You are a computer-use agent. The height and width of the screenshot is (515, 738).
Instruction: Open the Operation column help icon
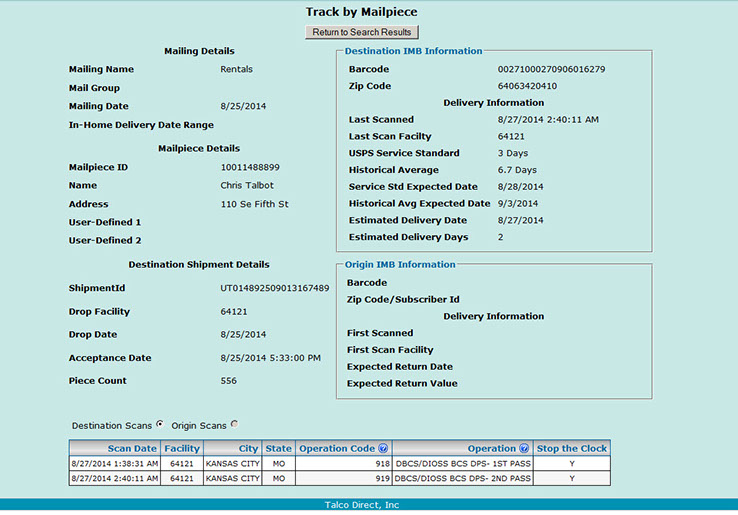tap(524, 448)
